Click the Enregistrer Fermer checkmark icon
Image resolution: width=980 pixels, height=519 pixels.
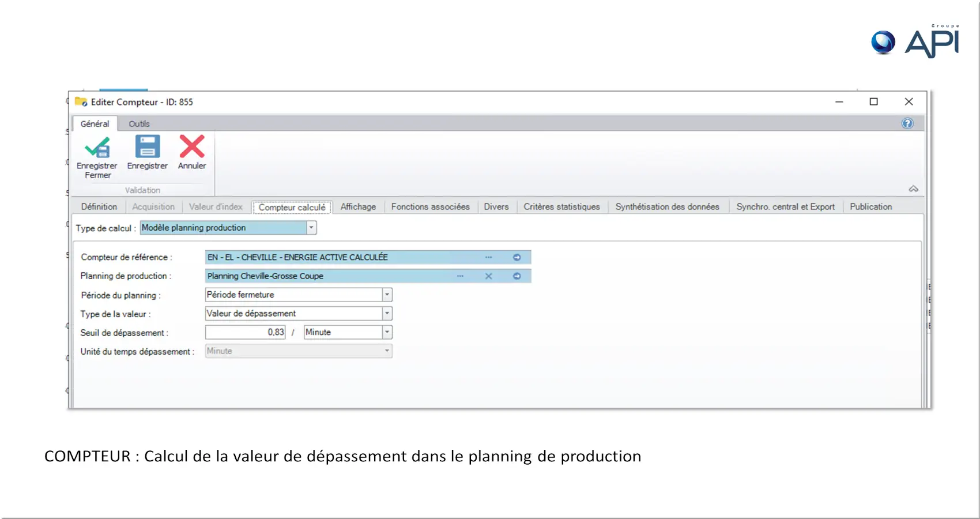(x=97, y=147)
